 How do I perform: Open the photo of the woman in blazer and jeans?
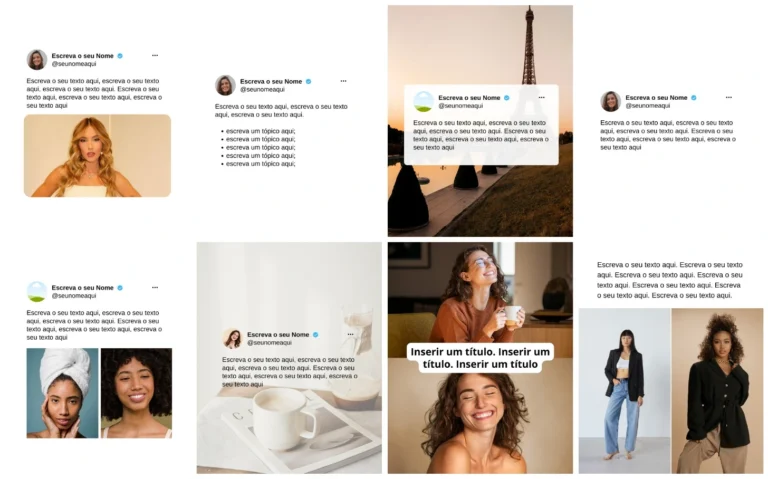(624, 390)
